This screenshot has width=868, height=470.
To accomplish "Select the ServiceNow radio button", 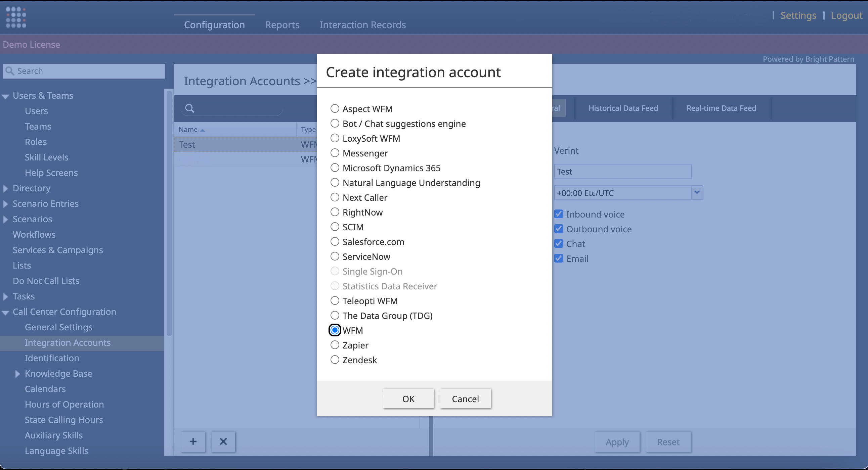I will coord(335,256).
